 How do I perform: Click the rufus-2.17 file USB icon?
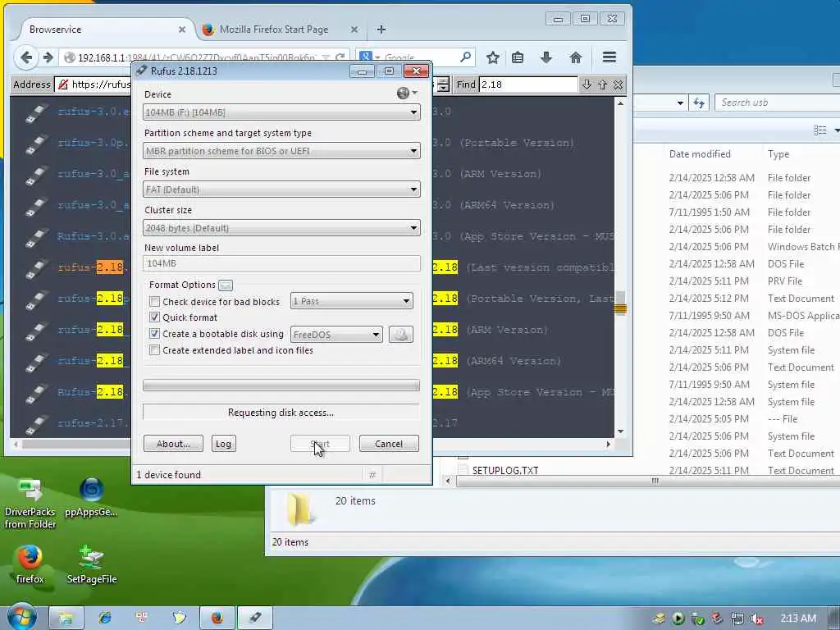36,423
